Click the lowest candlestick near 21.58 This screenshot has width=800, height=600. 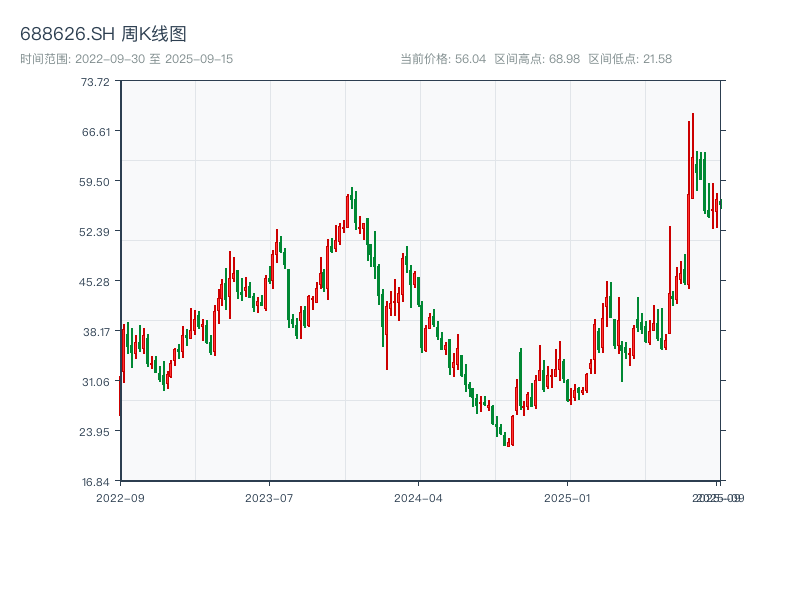(508, 442)
